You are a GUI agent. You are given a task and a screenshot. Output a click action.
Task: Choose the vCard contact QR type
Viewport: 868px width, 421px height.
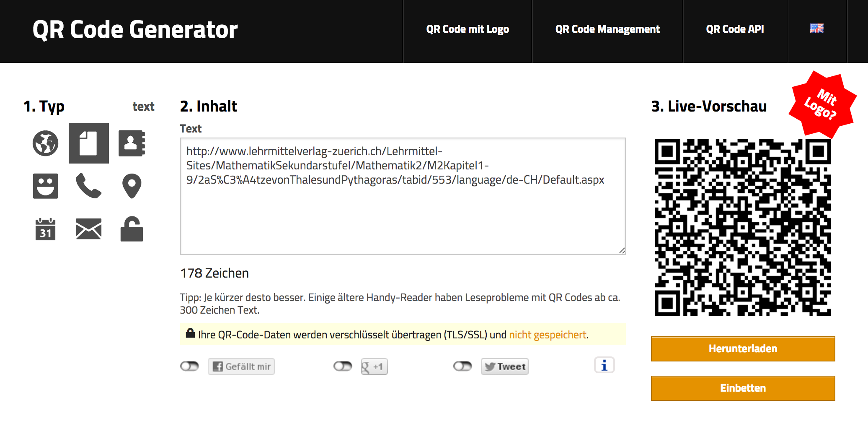coord(132,143)
